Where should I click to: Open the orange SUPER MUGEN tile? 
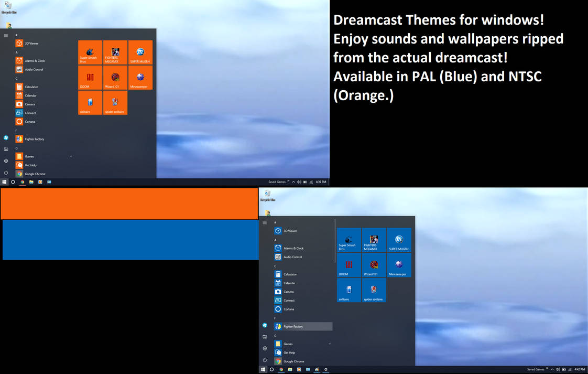(140, 52)
